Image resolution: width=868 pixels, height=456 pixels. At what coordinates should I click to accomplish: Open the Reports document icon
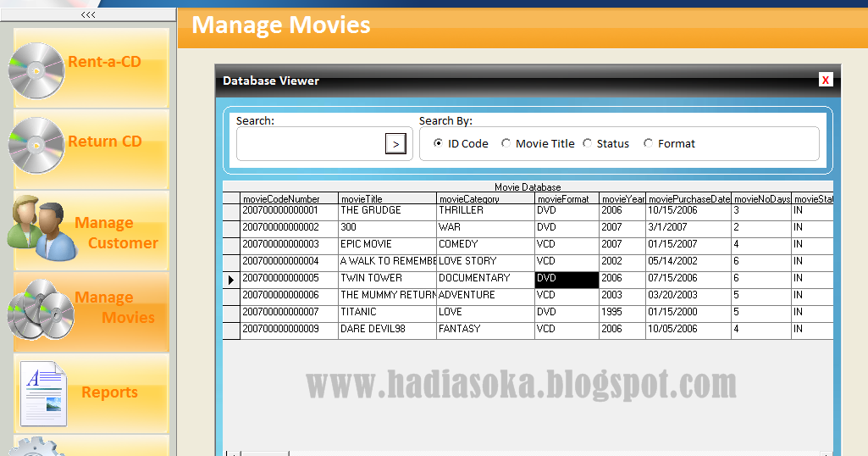click(43, 393)
